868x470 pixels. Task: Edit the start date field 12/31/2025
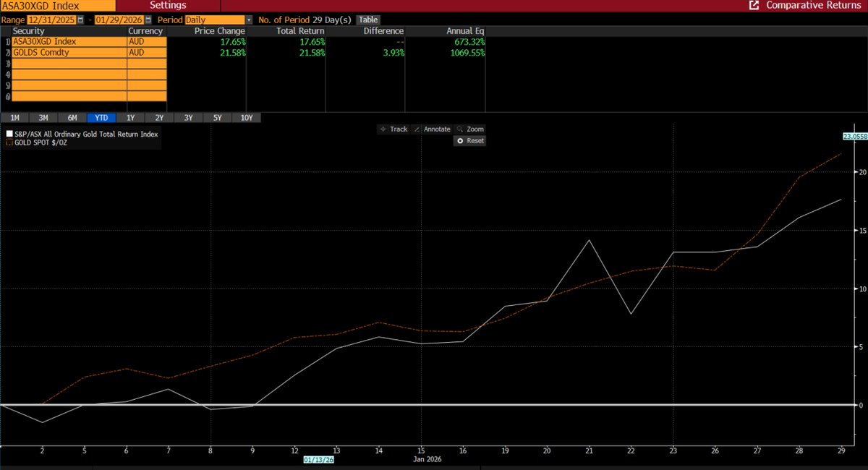(x=51, y=20)
